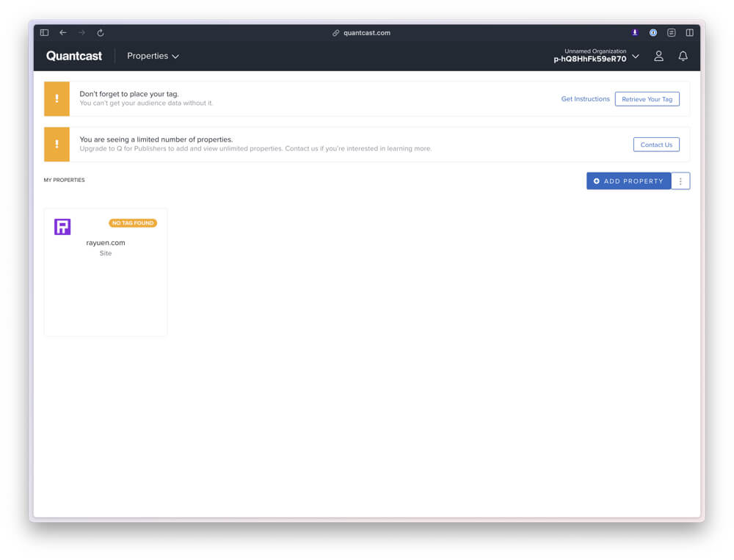Expand the Properties dropdown menu
This screenshot has width=734, height=560.
tap(153, 56)
